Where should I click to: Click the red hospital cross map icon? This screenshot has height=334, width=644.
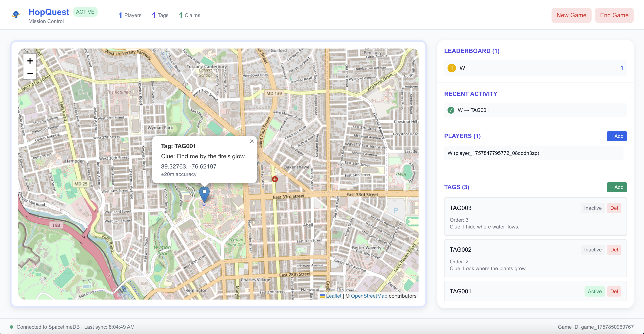coord(274,179)
